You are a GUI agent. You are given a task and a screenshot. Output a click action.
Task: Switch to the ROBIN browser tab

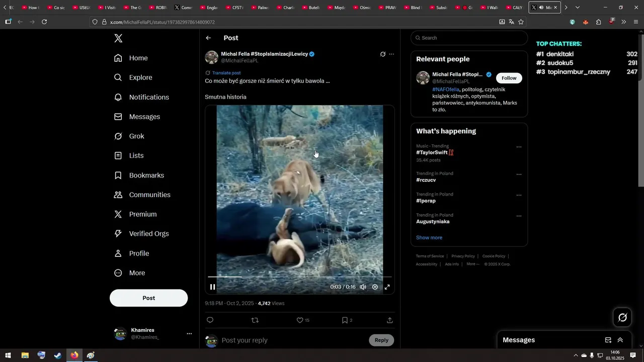[157, 8]
